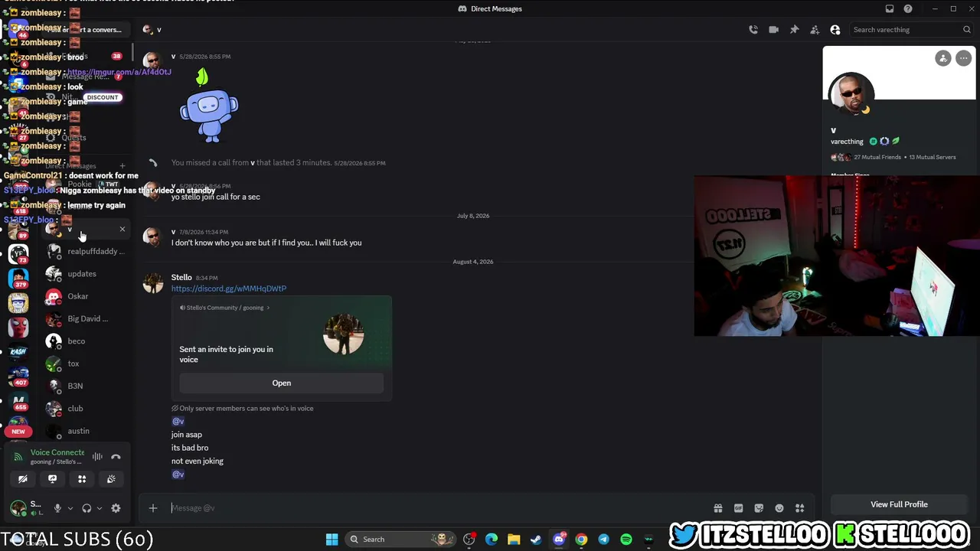
Task: Share your screen in voice panel
Action: (52, 479)
